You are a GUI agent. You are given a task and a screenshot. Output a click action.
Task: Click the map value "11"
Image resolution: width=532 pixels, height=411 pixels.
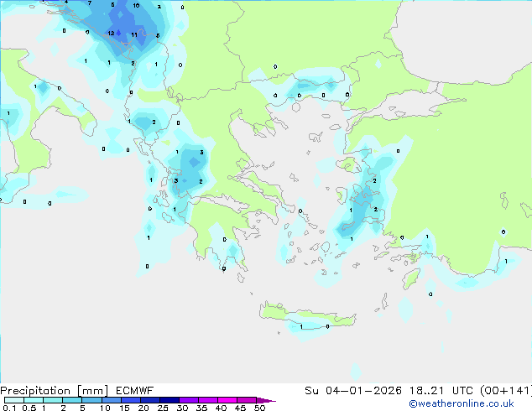[x=134, y=34]
